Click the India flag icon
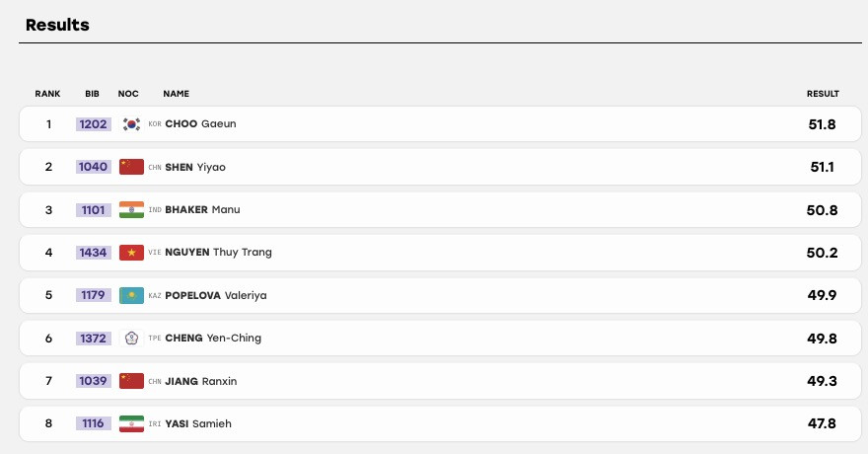The height and width of the screenshot is (454, 868). coord(131,210)
